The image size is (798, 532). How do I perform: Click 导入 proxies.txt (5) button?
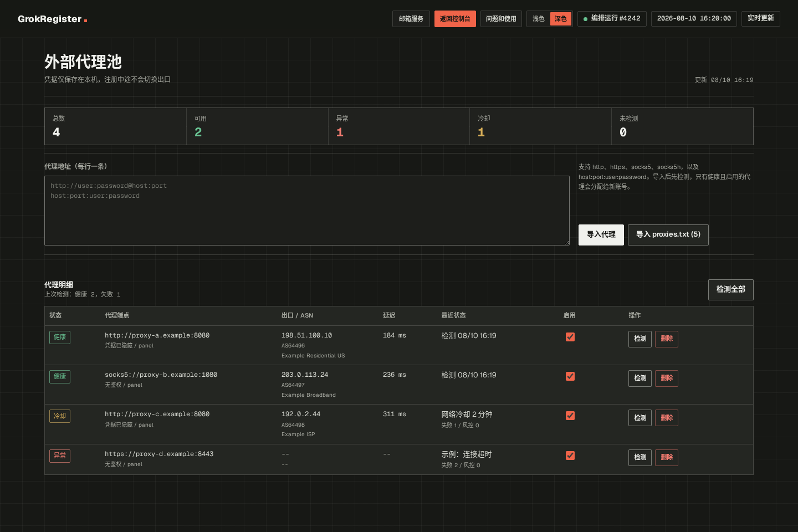pyautogui.click(x=668, y=235)
